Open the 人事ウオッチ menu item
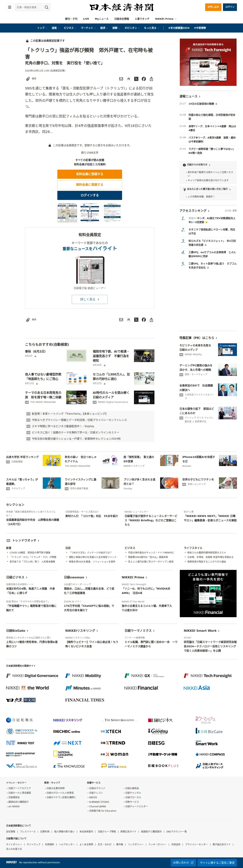Screen dimensions: 243x868 [x=142, y=19]
